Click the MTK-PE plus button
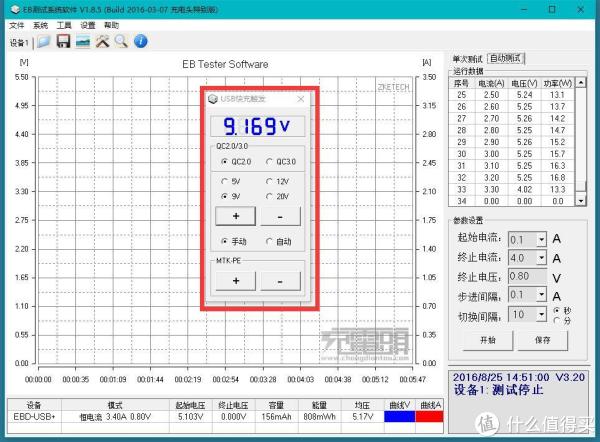The width and height of the screenshot is (600, 442). pyautogui.click(x=236, y=281)
